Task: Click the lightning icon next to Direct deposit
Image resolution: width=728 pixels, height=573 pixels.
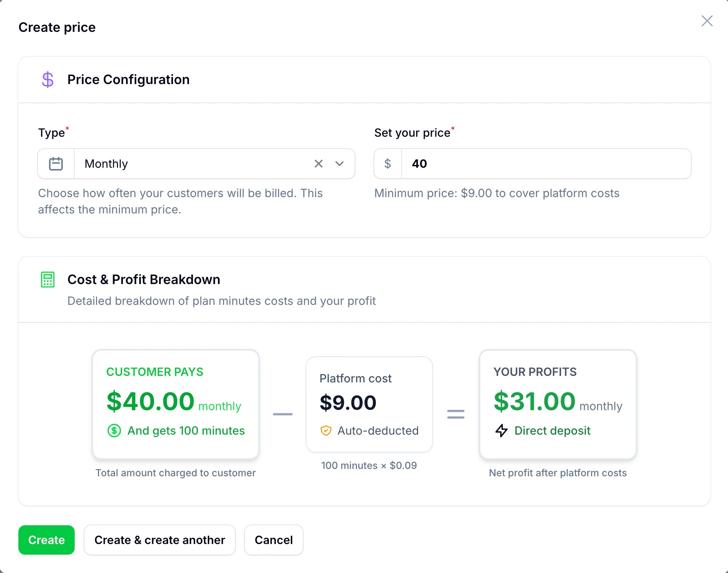Action: click(x=502, y=431)
